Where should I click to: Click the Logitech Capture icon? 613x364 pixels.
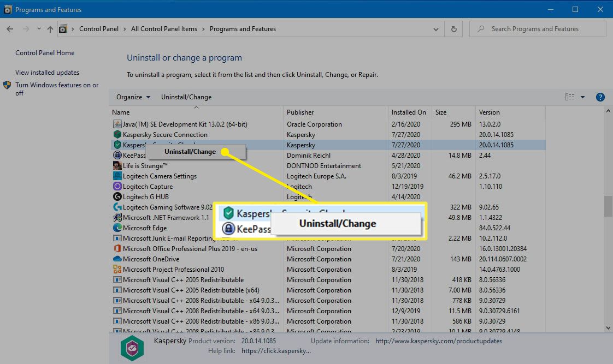click(x=117, y=186)
